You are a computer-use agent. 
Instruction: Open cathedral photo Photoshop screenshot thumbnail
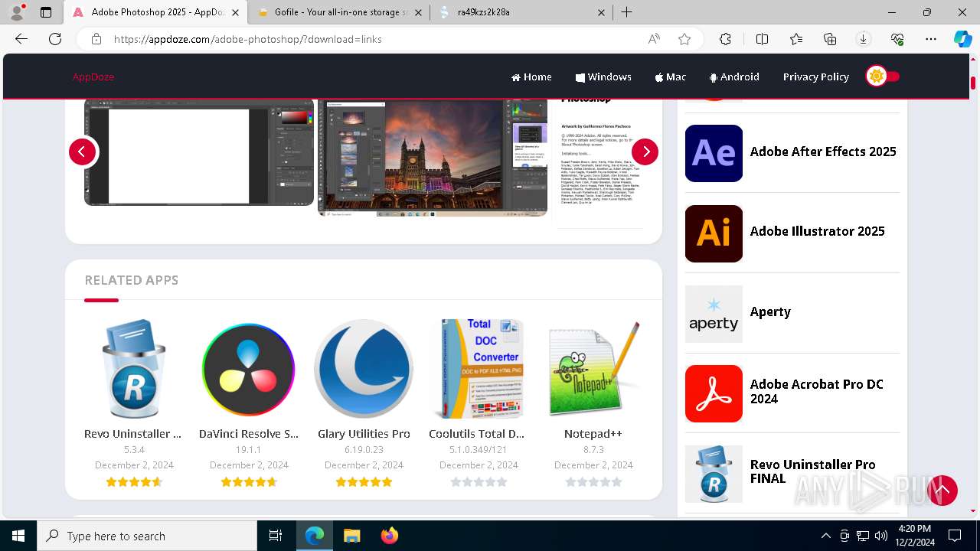coord(433,157)
